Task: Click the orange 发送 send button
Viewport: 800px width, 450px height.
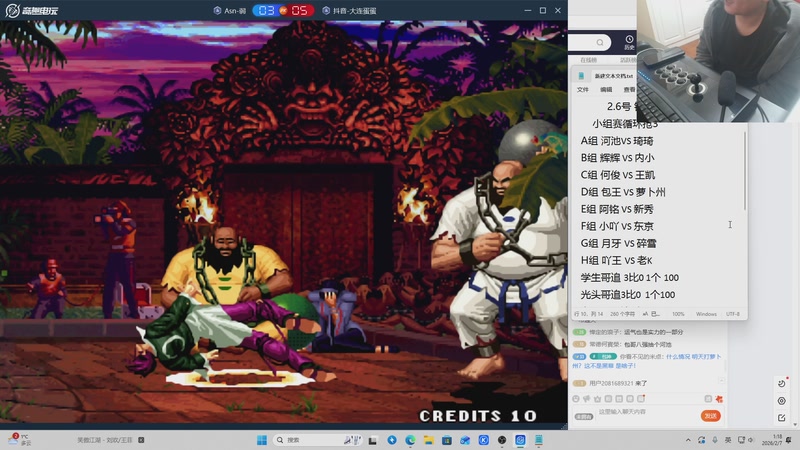Action: tap(710, 416)
